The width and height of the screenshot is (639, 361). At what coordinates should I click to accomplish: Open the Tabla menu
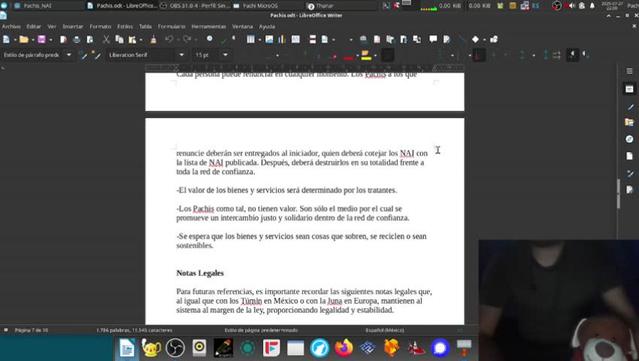click(x=145, y=26)
